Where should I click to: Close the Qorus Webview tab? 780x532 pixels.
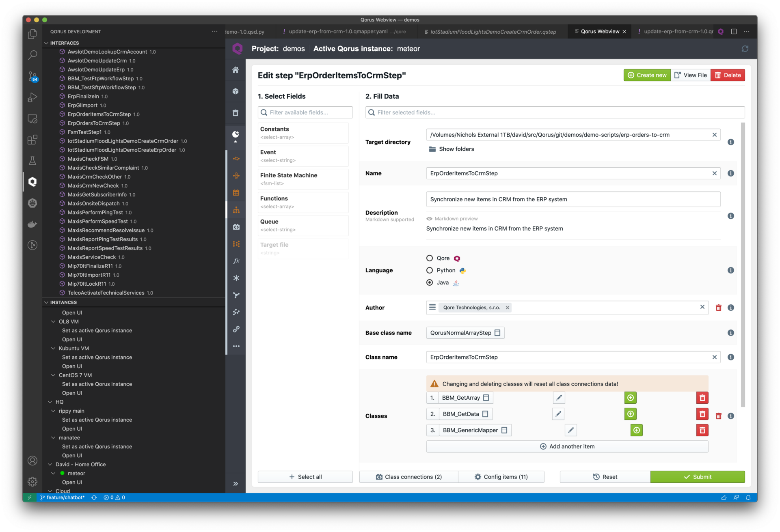pos(624,32)
